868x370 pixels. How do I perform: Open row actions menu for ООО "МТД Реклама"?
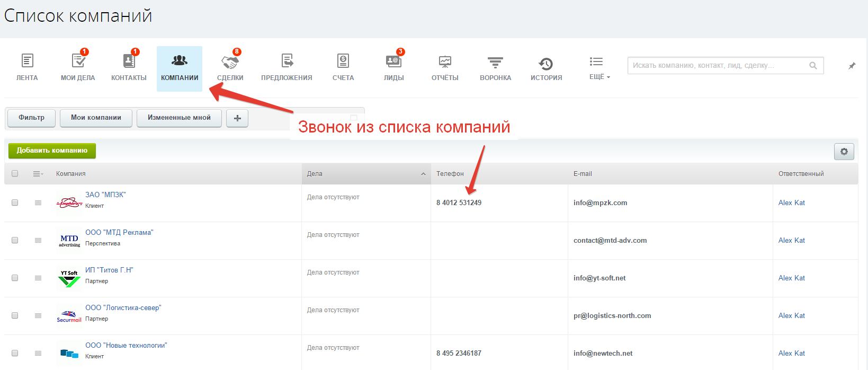[x=38, y=240]
